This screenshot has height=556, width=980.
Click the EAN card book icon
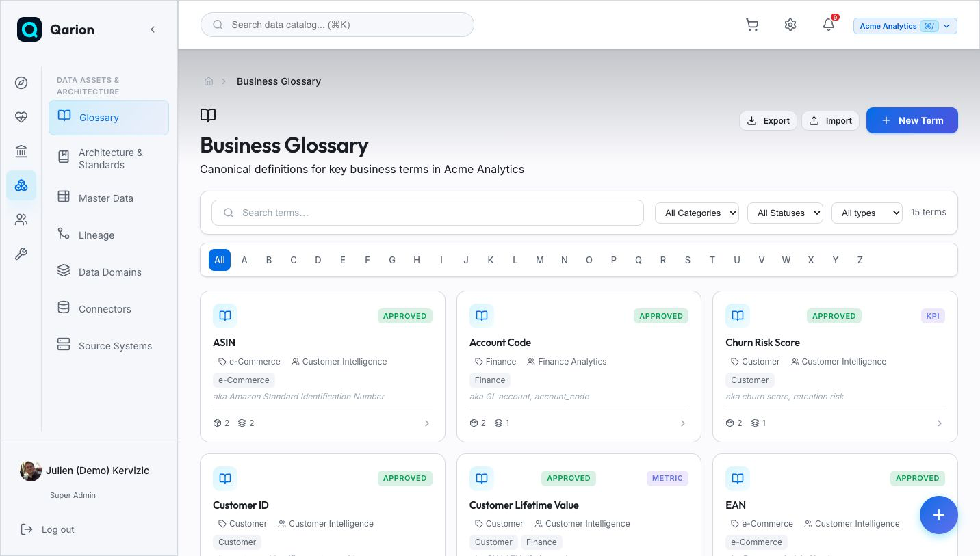[738, 478]
